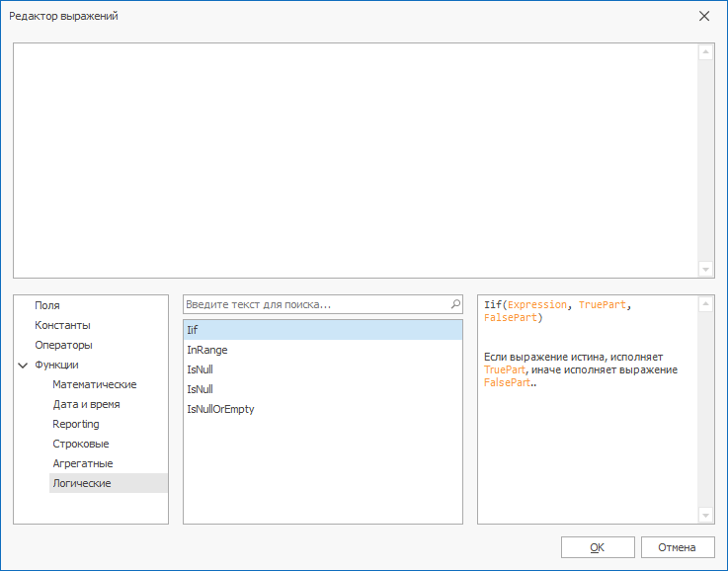Confirm the expression with OK

(x=598, y=547)
